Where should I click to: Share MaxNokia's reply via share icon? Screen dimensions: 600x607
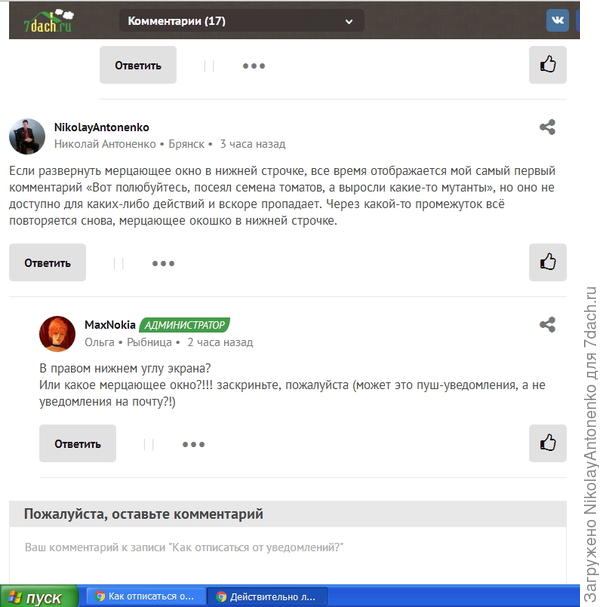(547, 324)
